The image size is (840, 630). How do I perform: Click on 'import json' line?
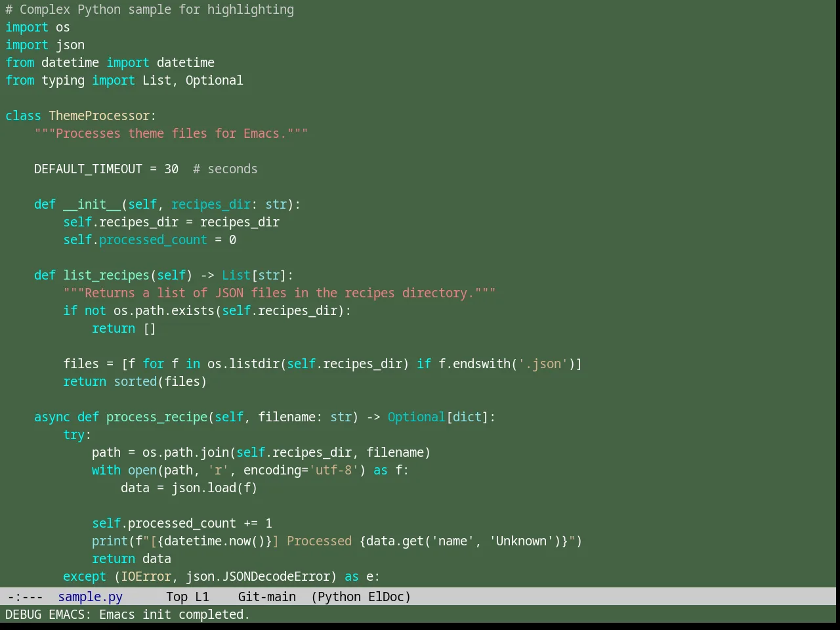[x=45, y=45]
